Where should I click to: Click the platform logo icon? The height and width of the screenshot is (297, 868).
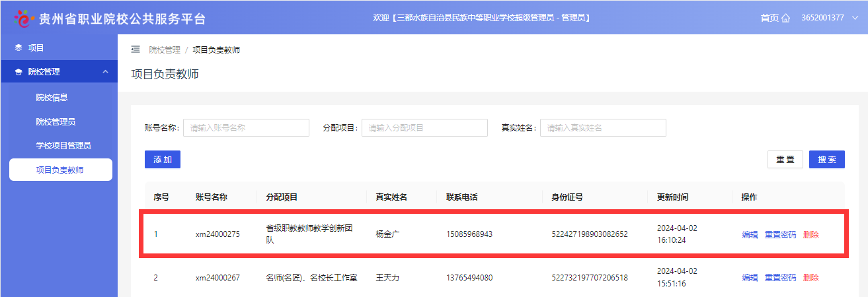(22, 18)
